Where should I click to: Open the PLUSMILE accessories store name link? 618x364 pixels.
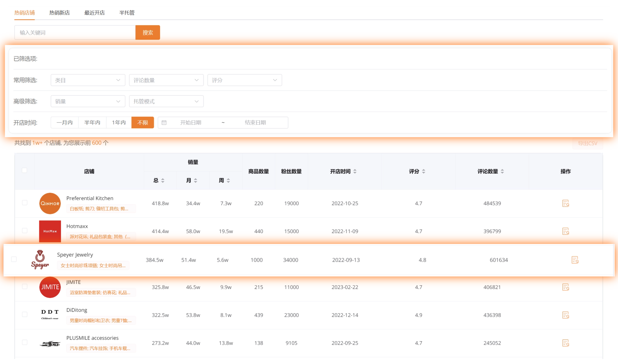(x=92, y=338)
